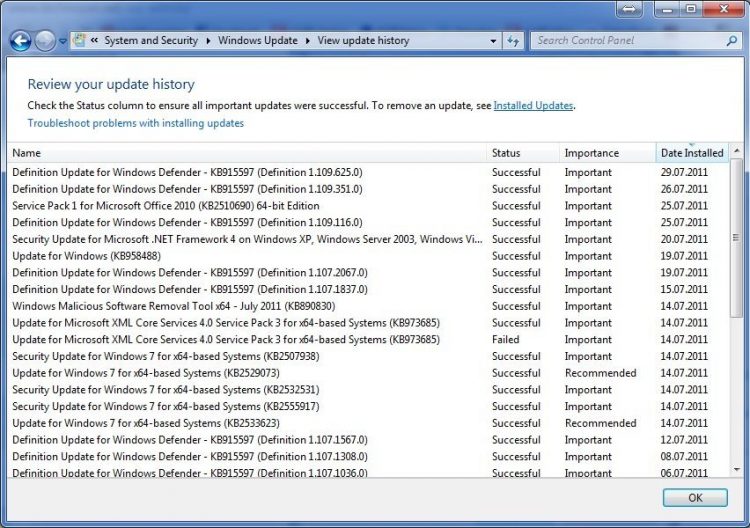Viewport: 750px width, 528px height.
Task: Click the Control Panel icon in address bar
Action: (x=79, y=41)
